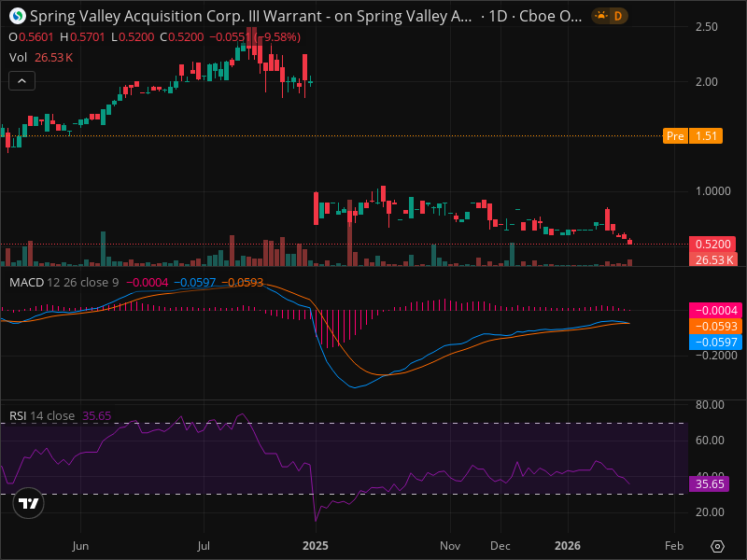Select the MACD 12 26 close 9 legend
Screen dimensions: 747x560
63,283
